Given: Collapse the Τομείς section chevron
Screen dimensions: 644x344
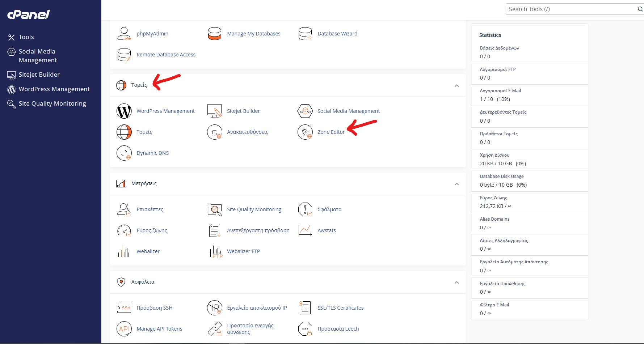Looking at the screenshot, I should tap(456, 86).
